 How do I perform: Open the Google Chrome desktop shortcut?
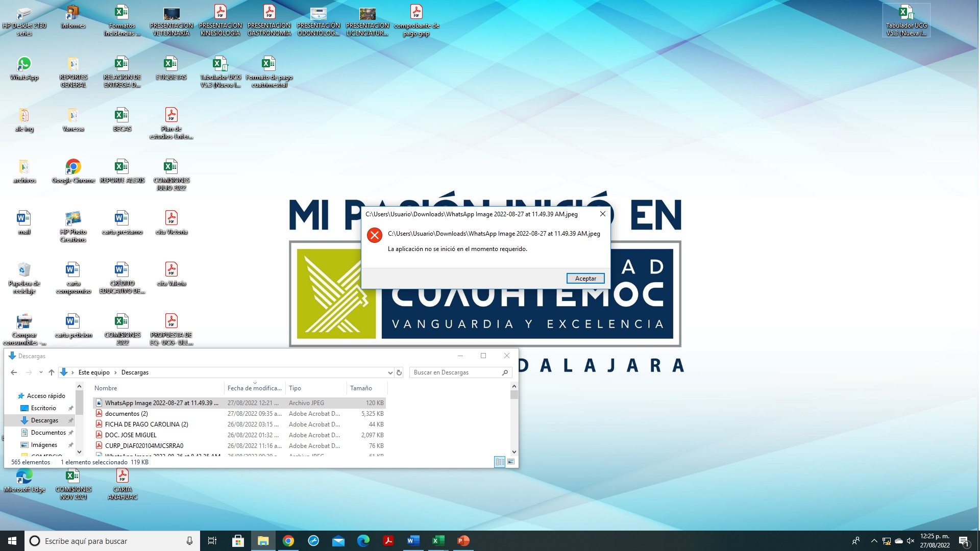(x=73, y=172)
